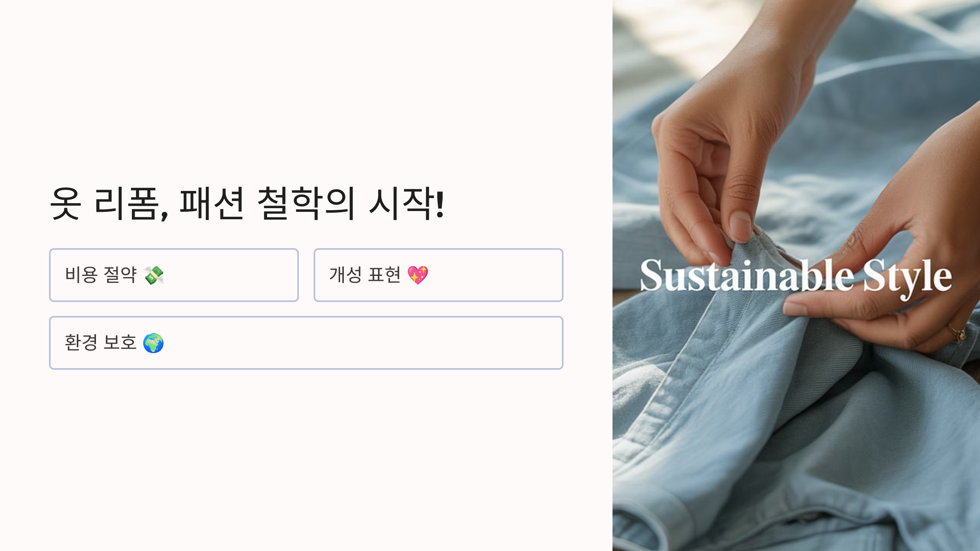Click the word 리폼 in the title
This screenshot has width=980, height=551.
(127, 204)
